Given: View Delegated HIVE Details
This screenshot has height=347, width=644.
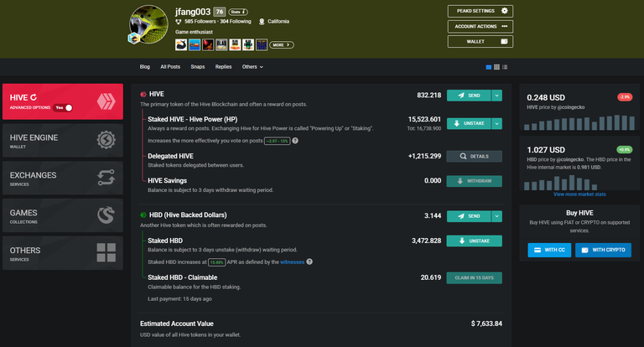Looking at the screenshot, I should (x=475, y=156).
